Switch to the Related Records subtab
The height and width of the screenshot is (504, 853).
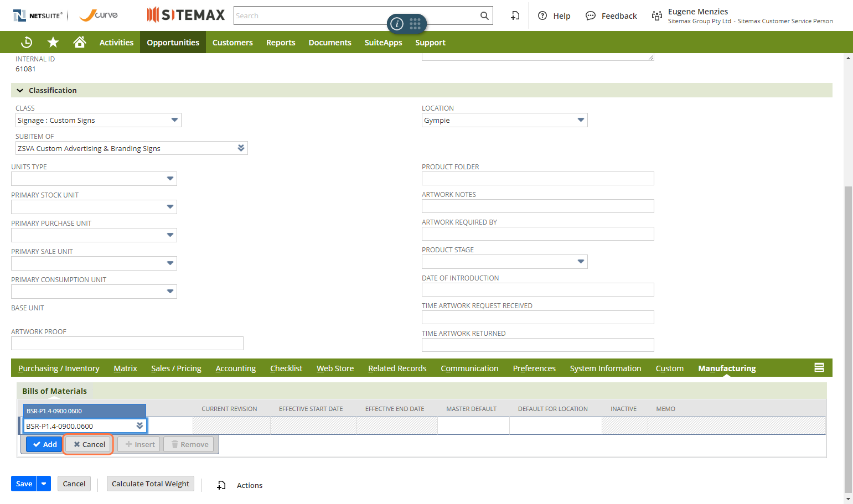[397, 368]
